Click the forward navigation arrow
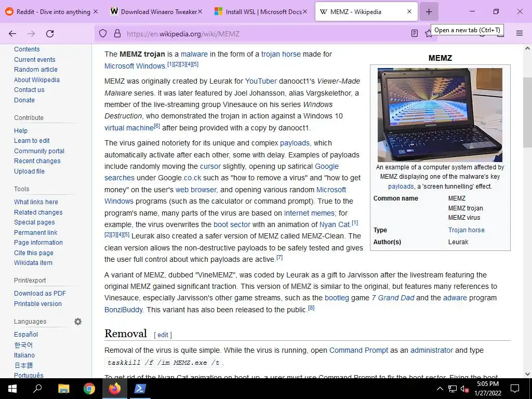Image resolution: width=532 pixels, height=399 pixels. point(31,34)
